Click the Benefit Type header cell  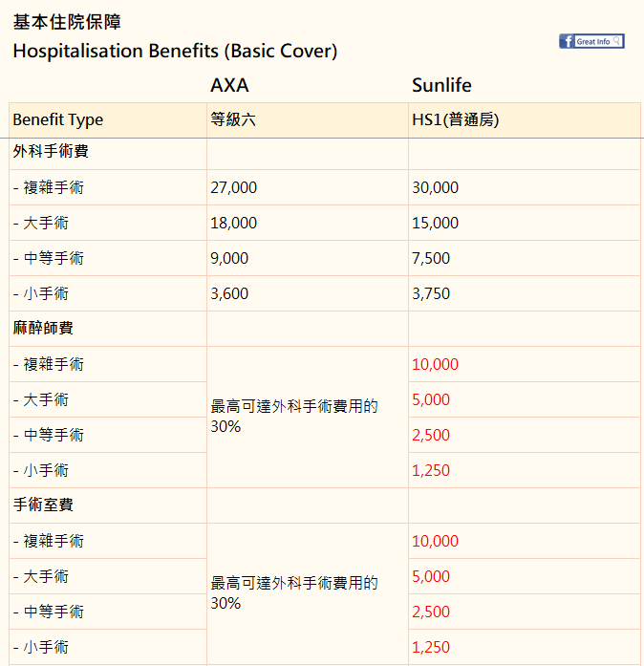[x=108, y=120]
